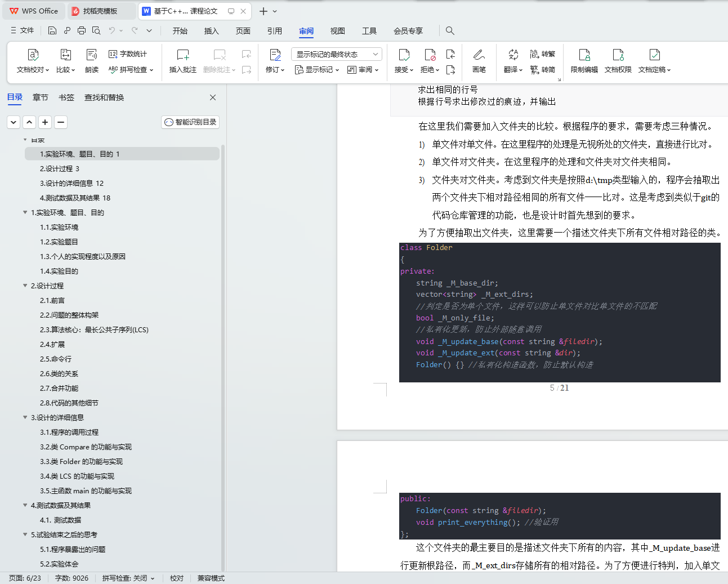Click 字数: 9026 in status bar
Image resolution: width=728 pixels, height=584 pixels.
[72, 578]
